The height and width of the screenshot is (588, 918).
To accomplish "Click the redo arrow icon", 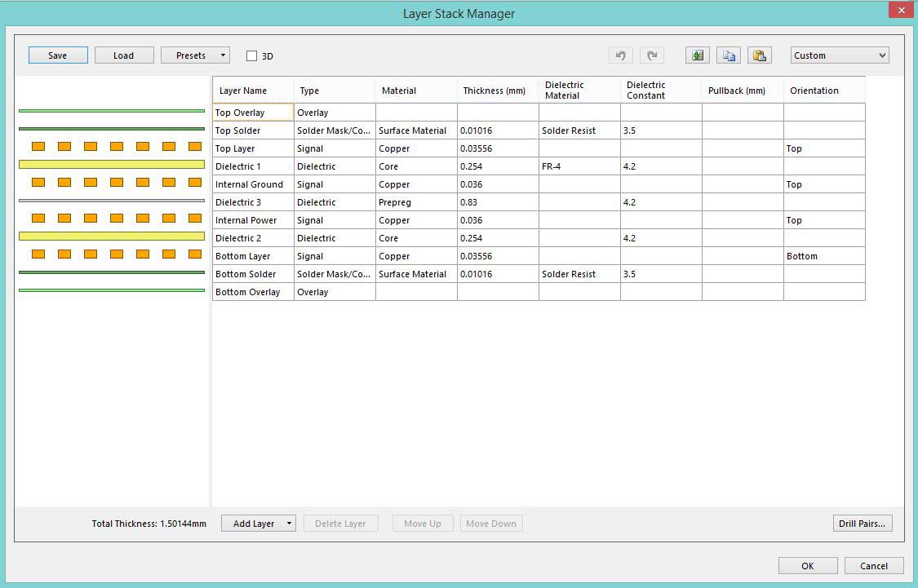I will click(x=652, y=55).
